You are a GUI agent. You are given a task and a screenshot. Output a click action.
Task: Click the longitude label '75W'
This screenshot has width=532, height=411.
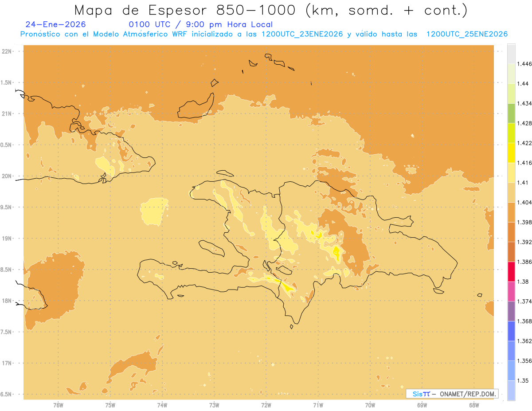pyautogui.click(x=110, y=405)
